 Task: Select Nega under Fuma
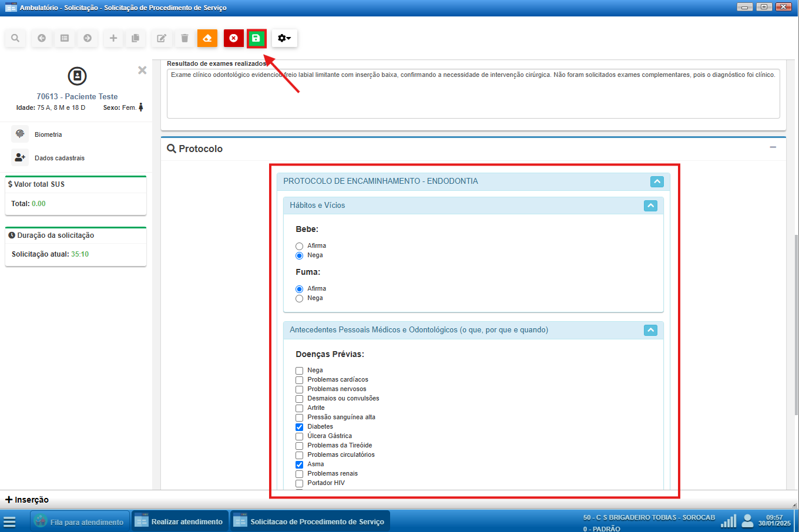tap(300, 298)
